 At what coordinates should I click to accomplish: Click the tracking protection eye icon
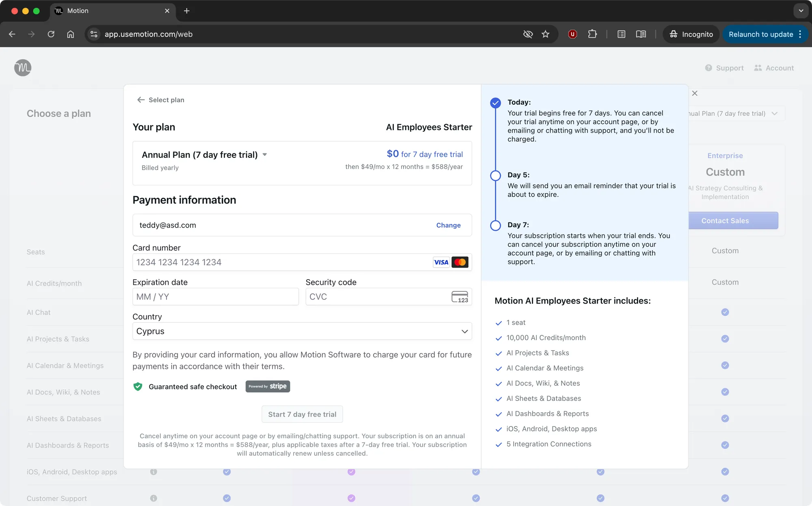coord(528,34)
